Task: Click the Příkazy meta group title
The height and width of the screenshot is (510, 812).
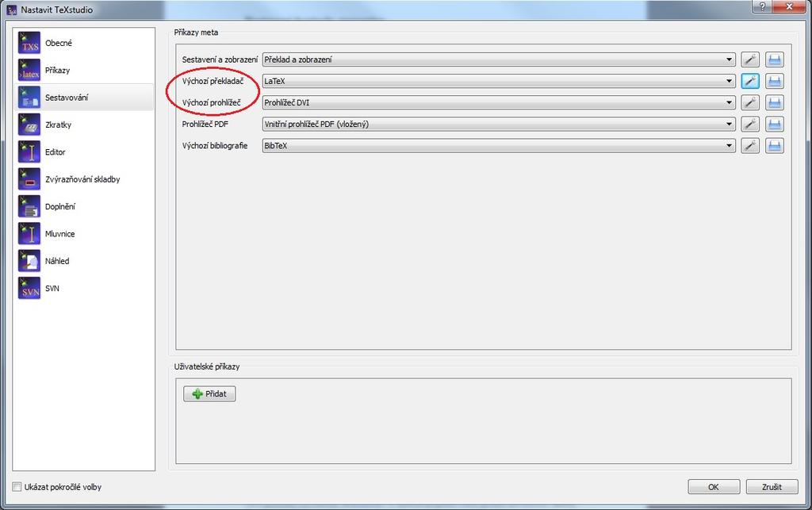Action: pos(196,32)
